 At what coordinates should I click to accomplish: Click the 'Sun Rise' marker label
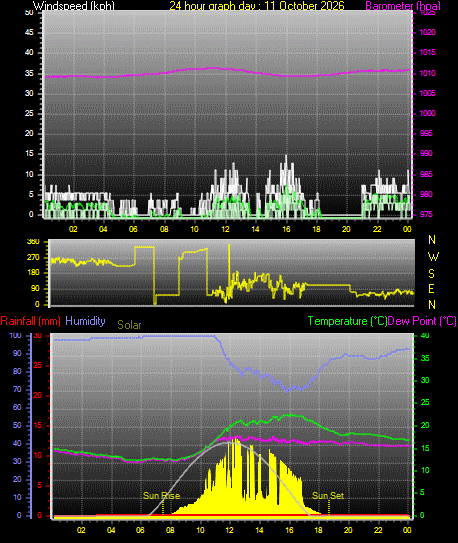point(162,496)
